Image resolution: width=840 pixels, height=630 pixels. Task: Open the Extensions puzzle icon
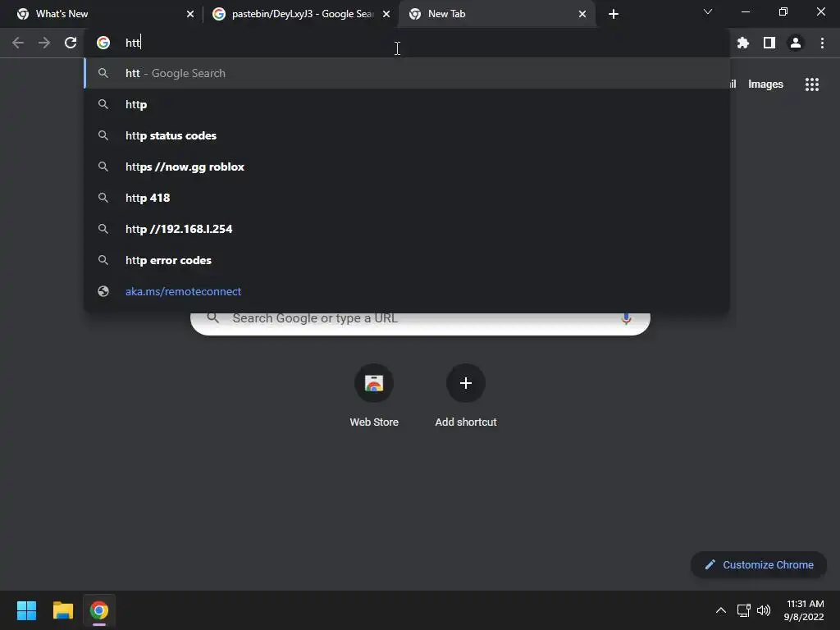click(743, 43)
